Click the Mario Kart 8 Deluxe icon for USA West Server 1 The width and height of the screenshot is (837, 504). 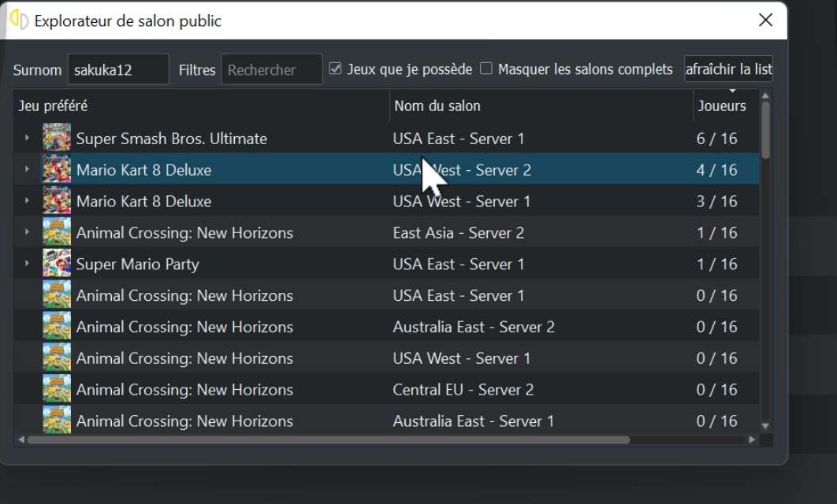[57, 202]
